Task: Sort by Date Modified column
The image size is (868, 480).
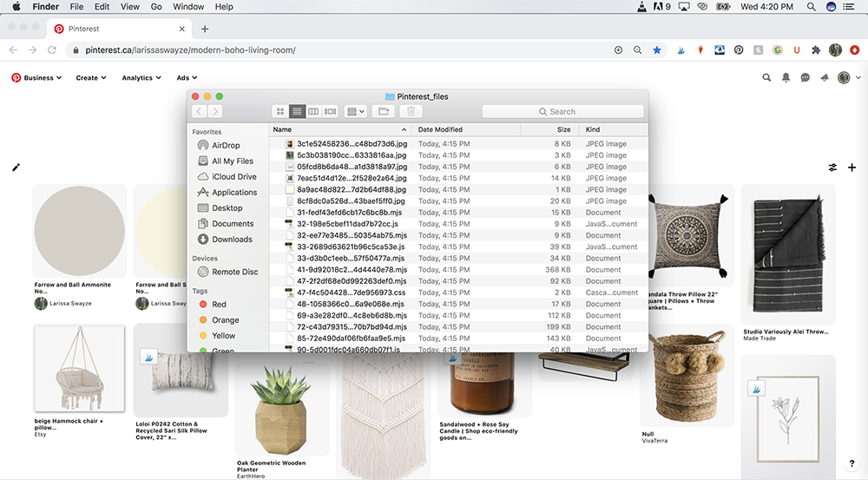Action: click(465, 129)
